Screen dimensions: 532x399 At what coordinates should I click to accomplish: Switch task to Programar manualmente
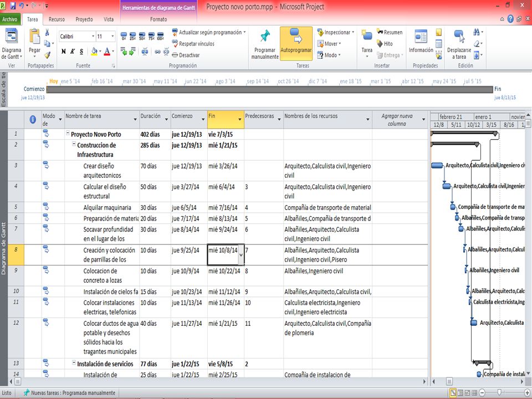[x=265, y=44]
